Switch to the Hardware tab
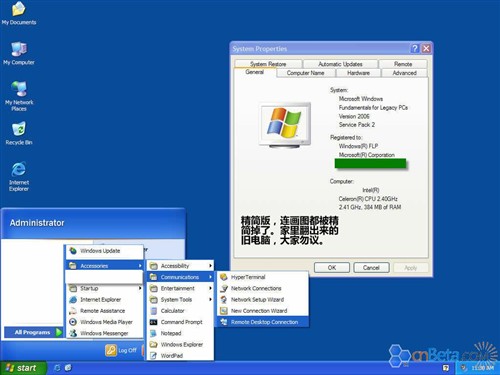The width and height of the screenshot is (500, 375). click(358, 73)
